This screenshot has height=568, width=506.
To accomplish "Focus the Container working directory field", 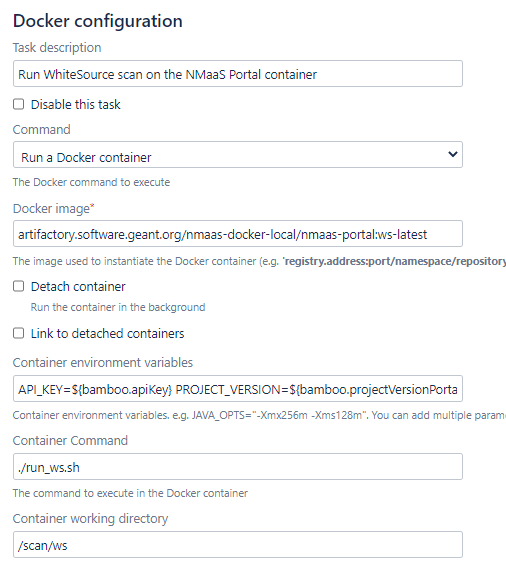I will [238, 545].
